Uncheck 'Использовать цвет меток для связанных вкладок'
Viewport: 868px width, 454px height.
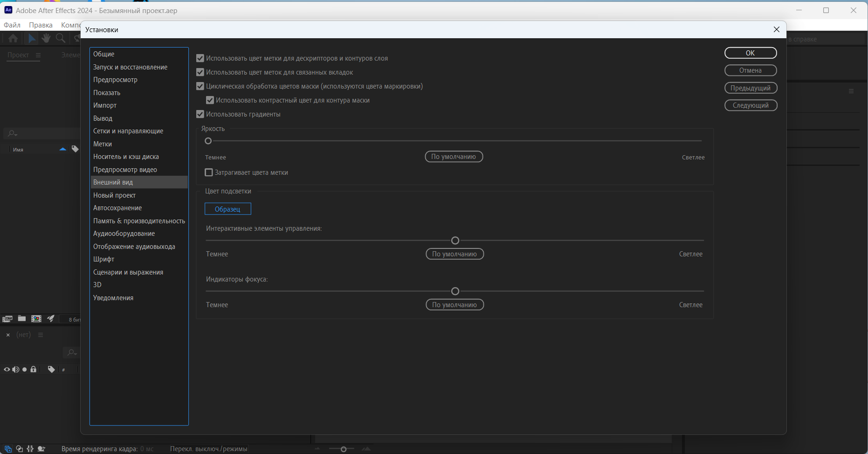[x=200, y=72]
